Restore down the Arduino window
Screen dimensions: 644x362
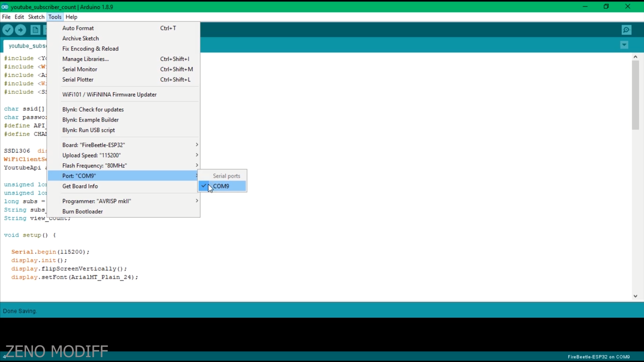[x=606, y=7]
